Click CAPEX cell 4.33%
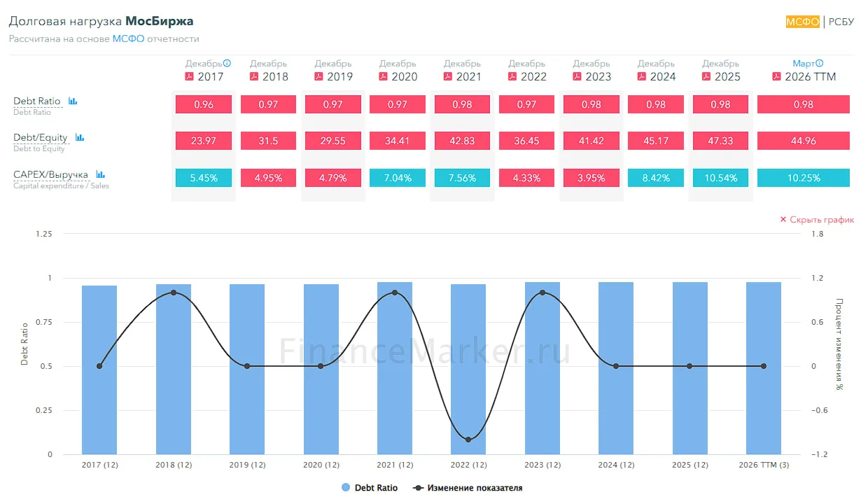 pyautogui.click(x=527, y=178)
